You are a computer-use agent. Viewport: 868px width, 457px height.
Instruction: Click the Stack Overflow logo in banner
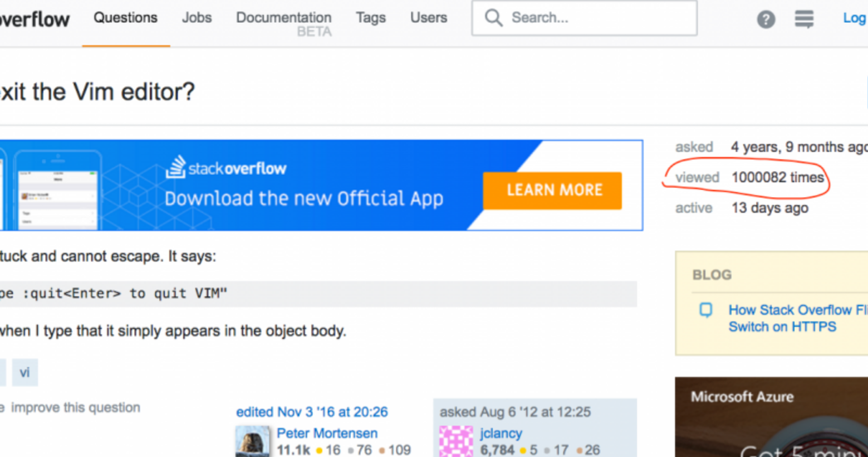(226, 167)
